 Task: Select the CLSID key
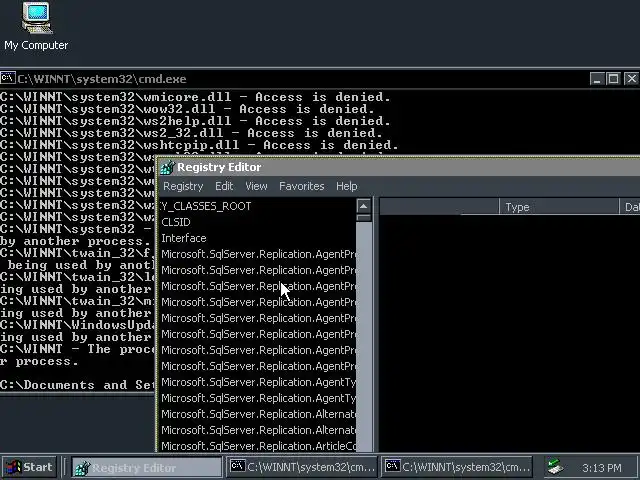tap(176, 222)
